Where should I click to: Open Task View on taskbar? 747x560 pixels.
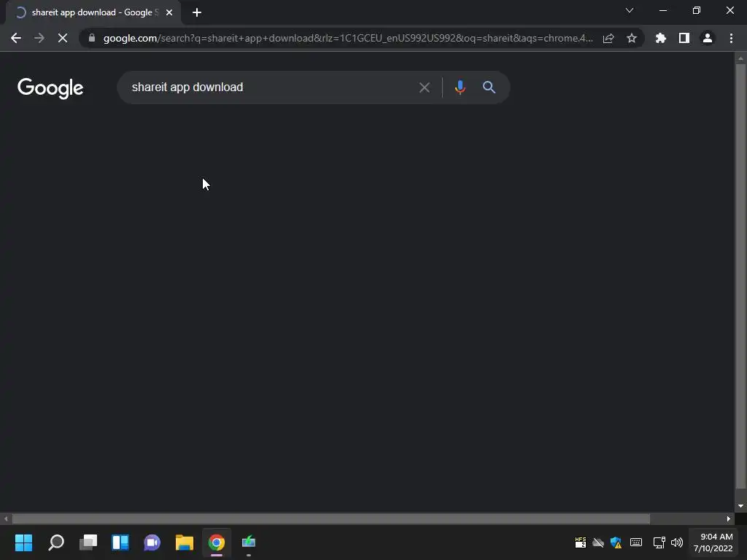(x=88, y=542)
